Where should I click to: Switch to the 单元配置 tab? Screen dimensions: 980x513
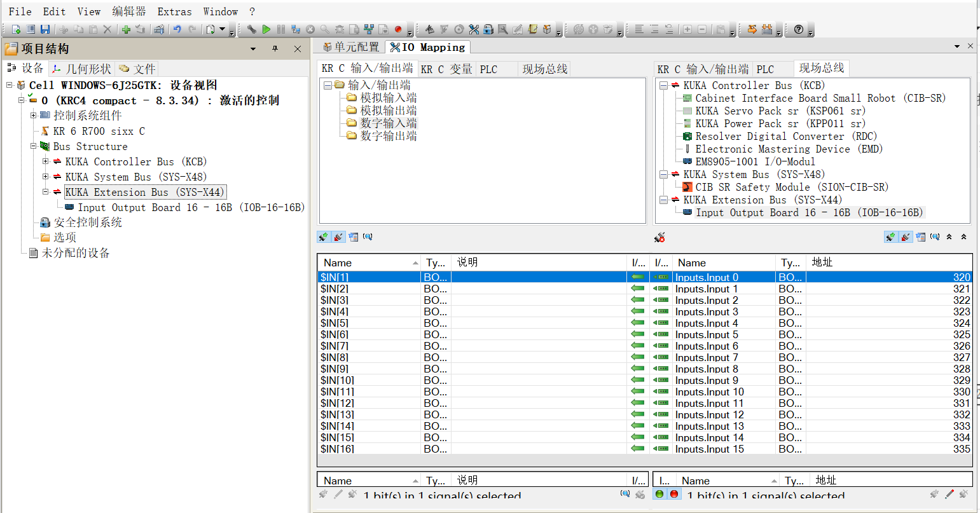click(350, 47)
